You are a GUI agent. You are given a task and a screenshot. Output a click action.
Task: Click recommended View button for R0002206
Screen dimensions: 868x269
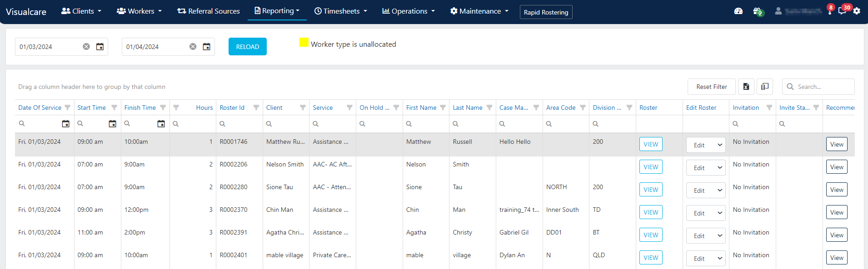837,167
